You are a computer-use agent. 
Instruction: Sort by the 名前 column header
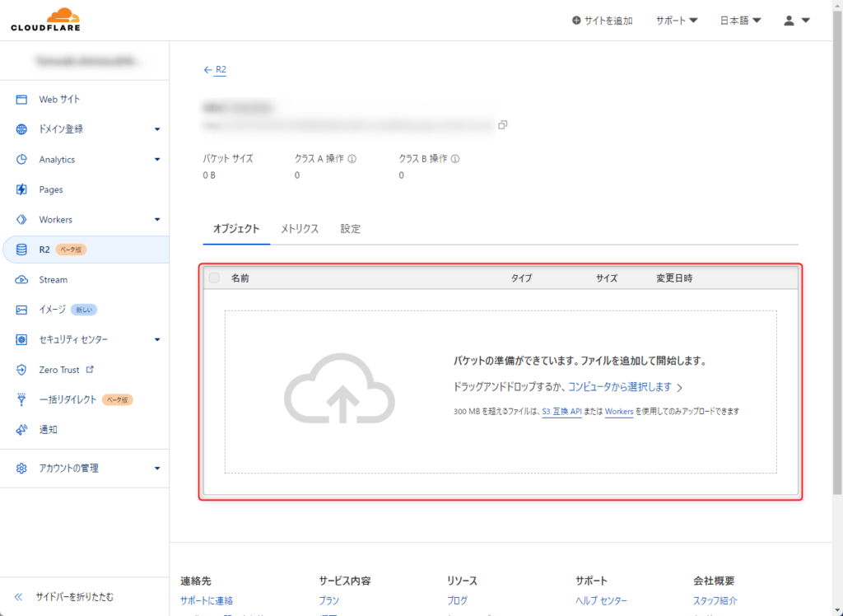[240, 278]
